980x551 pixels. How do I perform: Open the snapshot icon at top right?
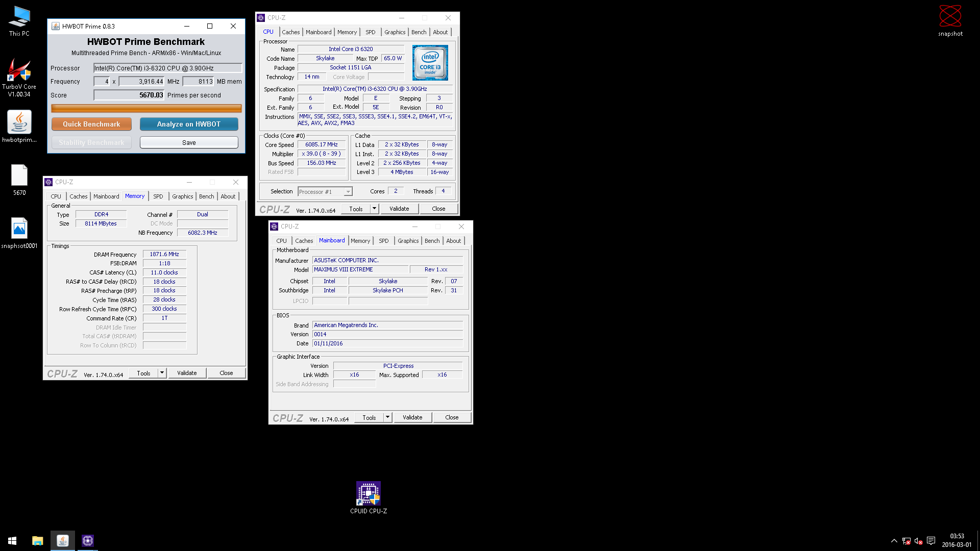click(950, 21)
